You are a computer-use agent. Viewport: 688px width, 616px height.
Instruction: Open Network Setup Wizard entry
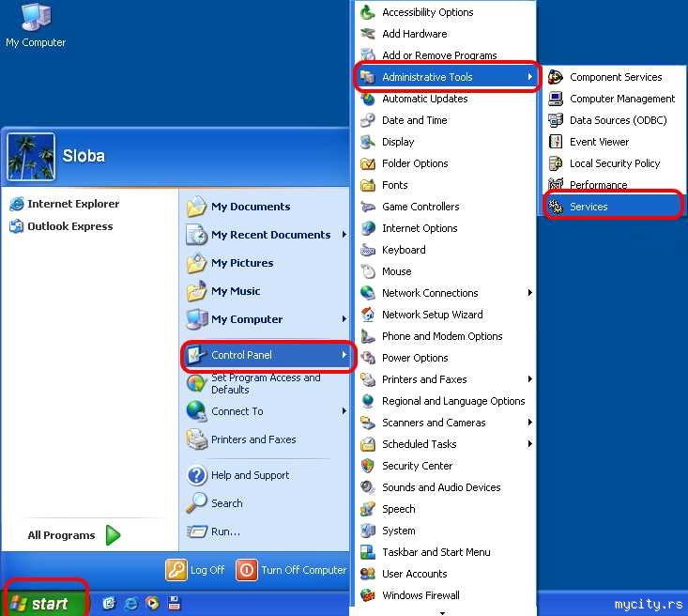[x=445, y=315]
